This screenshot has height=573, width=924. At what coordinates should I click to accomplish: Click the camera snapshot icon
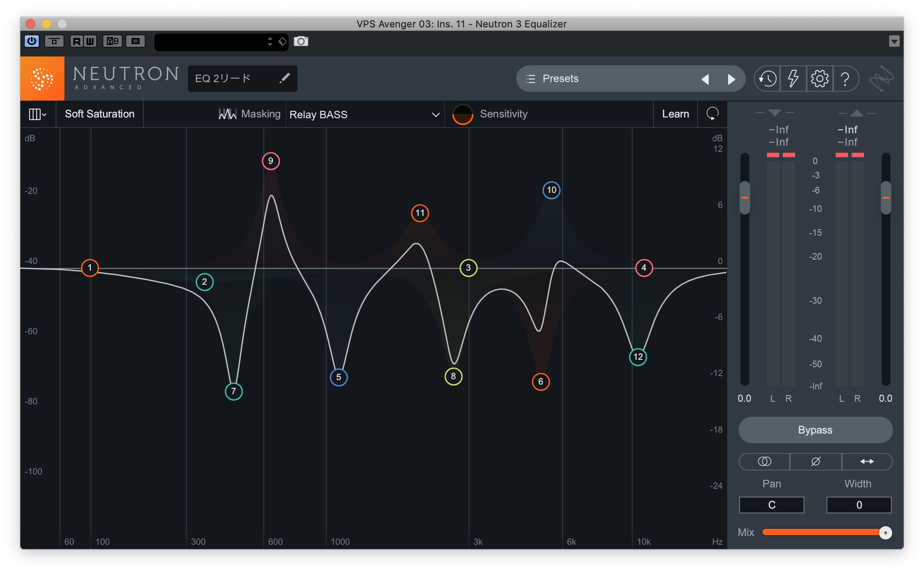pos(301,41)
